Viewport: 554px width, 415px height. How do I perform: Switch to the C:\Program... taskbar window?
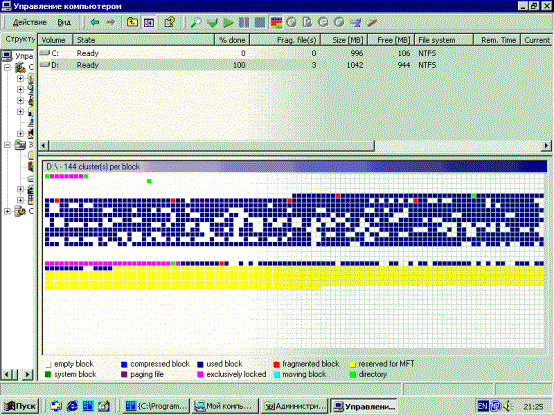(157, 406)
